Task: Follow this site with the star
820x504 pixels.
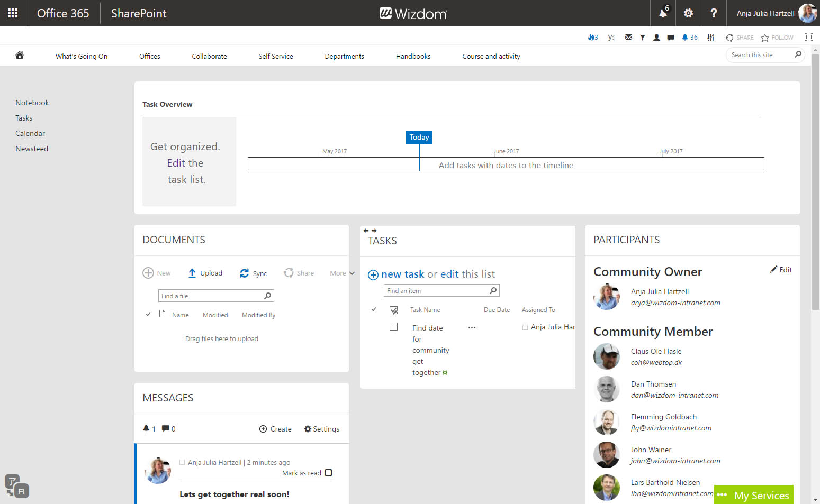Action: [777, 38]
